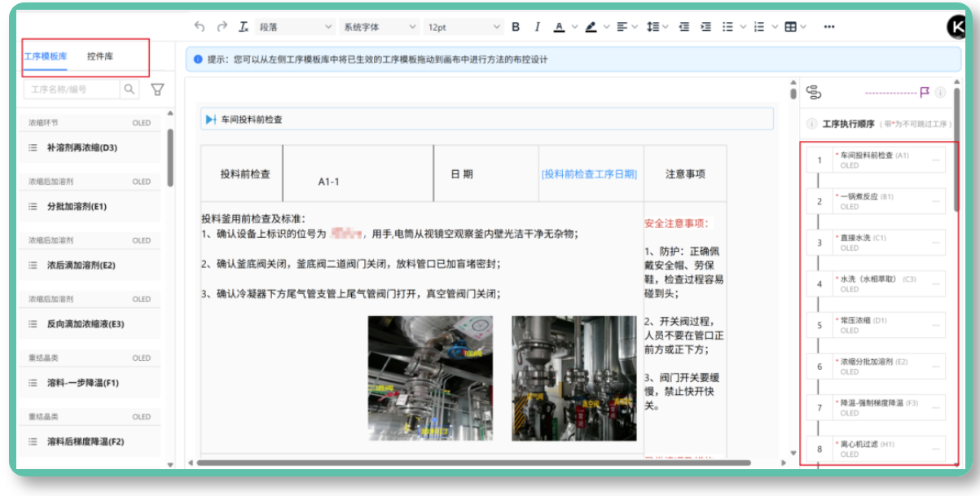The width and height of the screenshot is (980, 496).
Task: Toggle italic formatting
Action: click(537, 27)
